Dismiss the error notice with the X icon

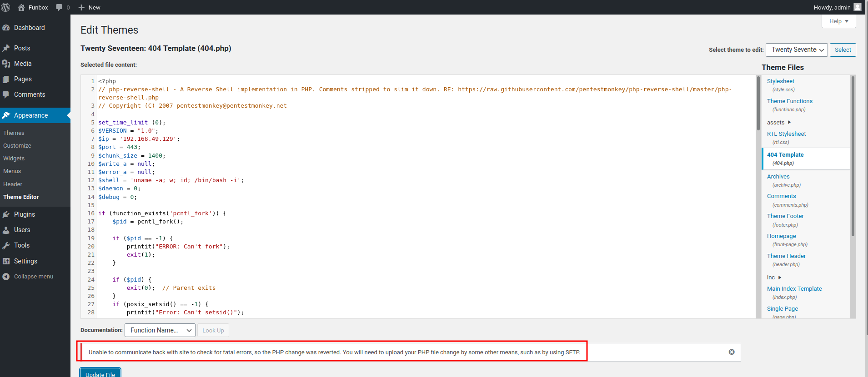732,352
